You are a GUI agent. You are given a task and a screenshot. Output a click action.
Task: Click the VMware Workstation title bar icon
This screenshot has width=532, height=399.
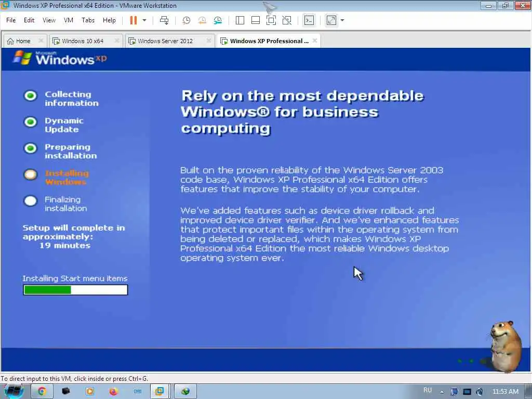pyautogui.click(x=5, y=5)
